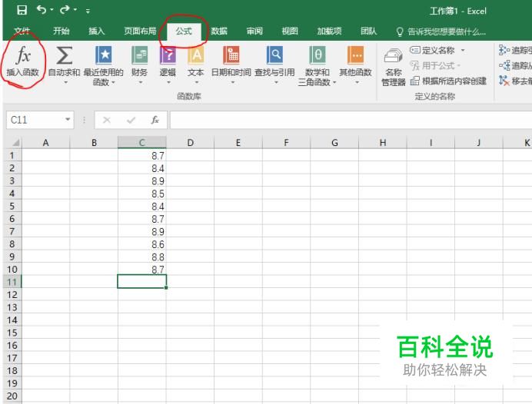The width and height of the screenshot is (532, 404).
Task: Expand the Define Name (定义名称) dropdown arrow
Action: coord(463,50)
